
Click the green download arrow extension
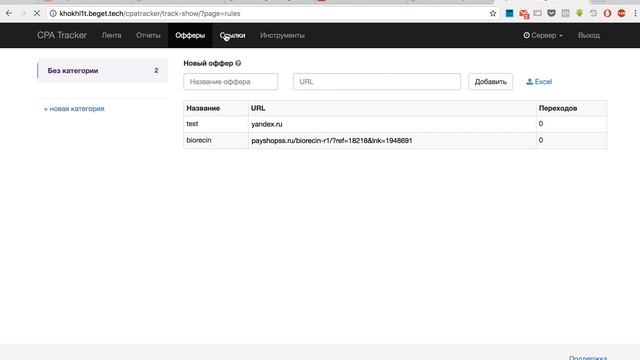click(579, 13)
